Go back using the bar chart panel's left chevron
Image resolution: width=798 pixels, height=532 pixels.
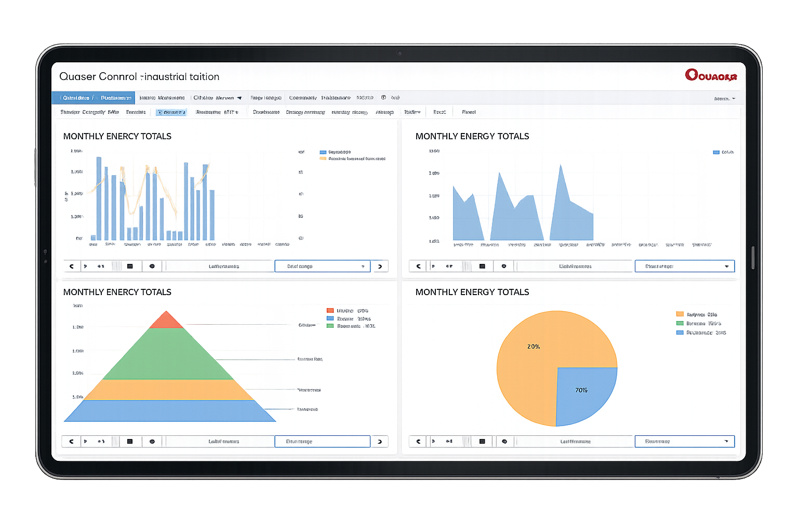point(72,266)
